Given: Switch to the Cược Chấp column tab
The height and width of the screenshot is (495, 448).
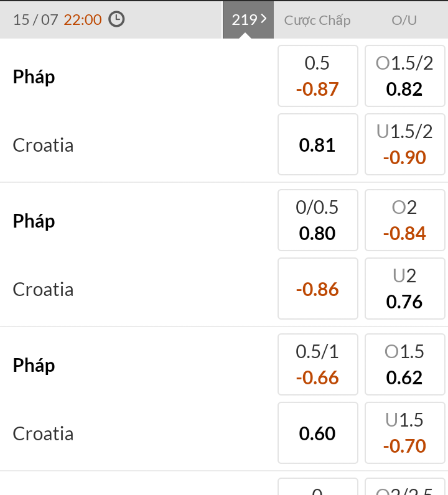Looking at the screenshot, I should click(x=317, y=20).
